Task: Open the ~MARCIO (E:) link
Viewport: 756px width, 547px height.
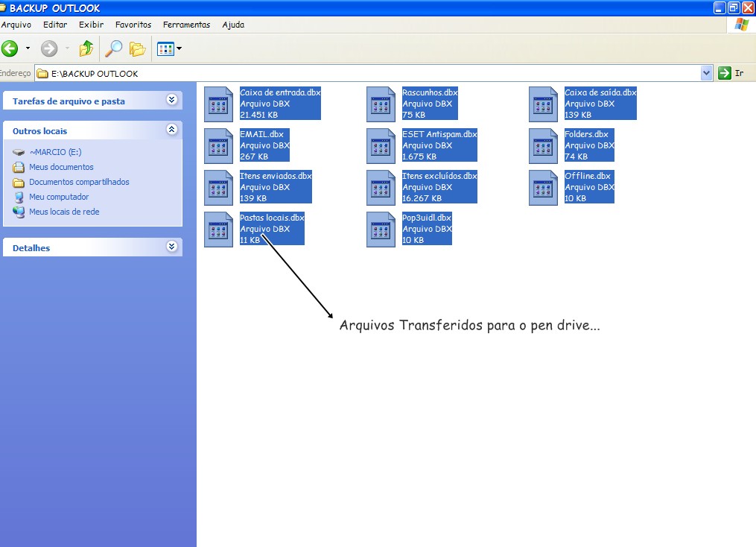Action: click(x=55, y=152)
